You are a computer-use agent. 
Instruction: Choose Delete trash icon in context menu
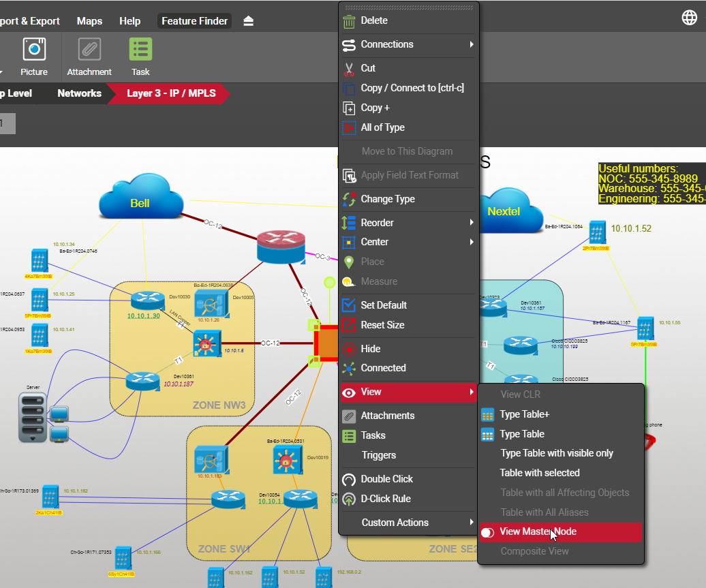click(x=350, y=21)
